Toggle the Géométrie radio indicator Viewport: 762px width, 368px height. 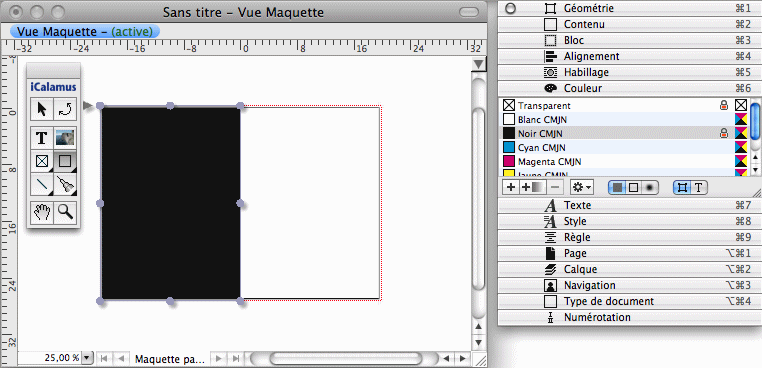[x=510, y=8]
